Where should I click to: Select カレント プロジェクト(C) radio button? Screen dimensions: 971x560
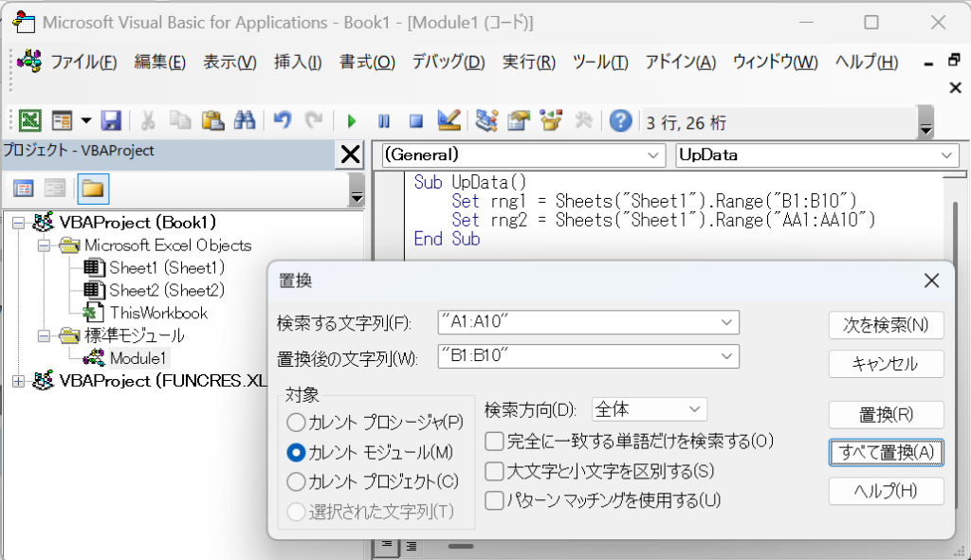(x=296, y=481)
